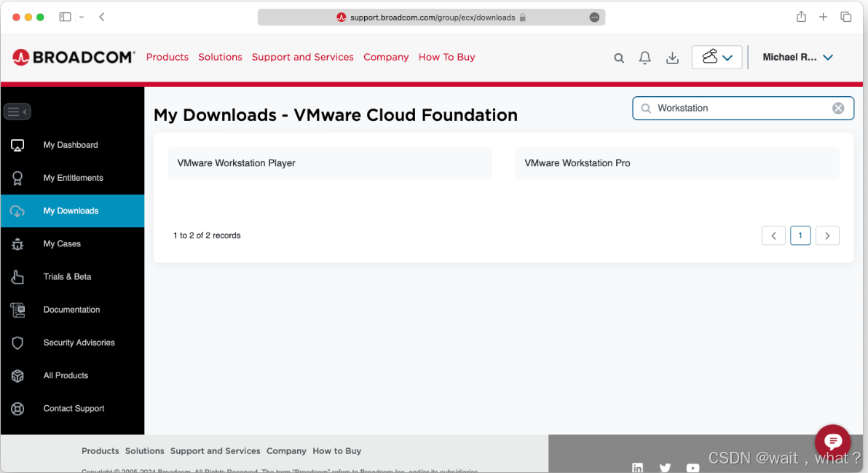
Task: Collapse the sidebar with hamburger toggle
Action: [17, 112]
